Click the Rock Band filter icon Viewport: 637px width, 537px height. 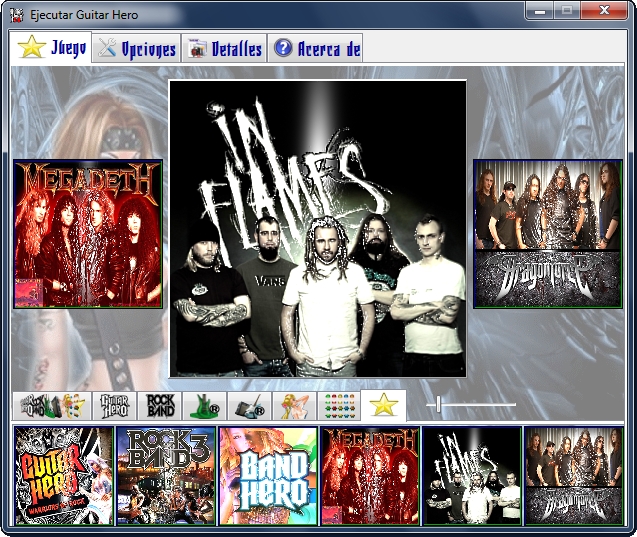(x=160, y=405)
